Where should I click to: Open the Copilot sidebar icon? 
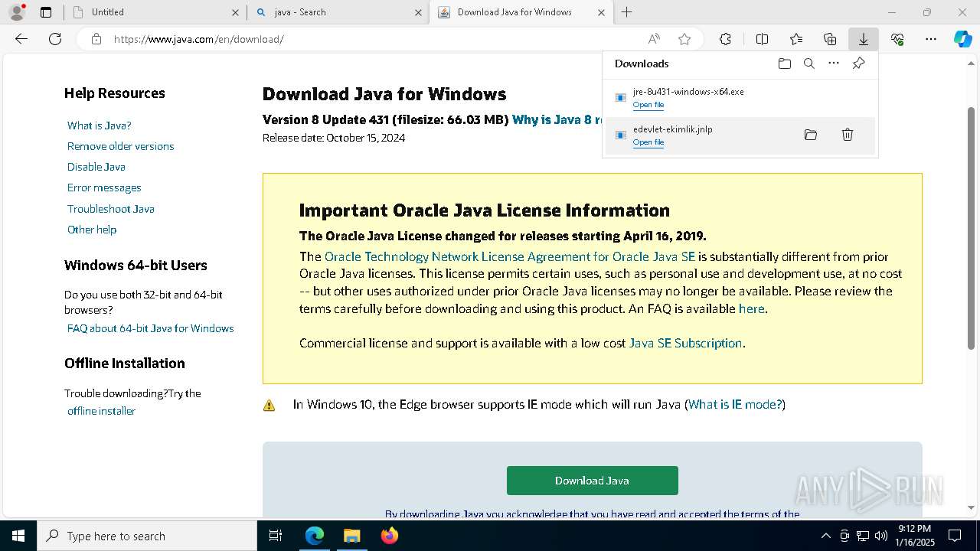[962, 39]
